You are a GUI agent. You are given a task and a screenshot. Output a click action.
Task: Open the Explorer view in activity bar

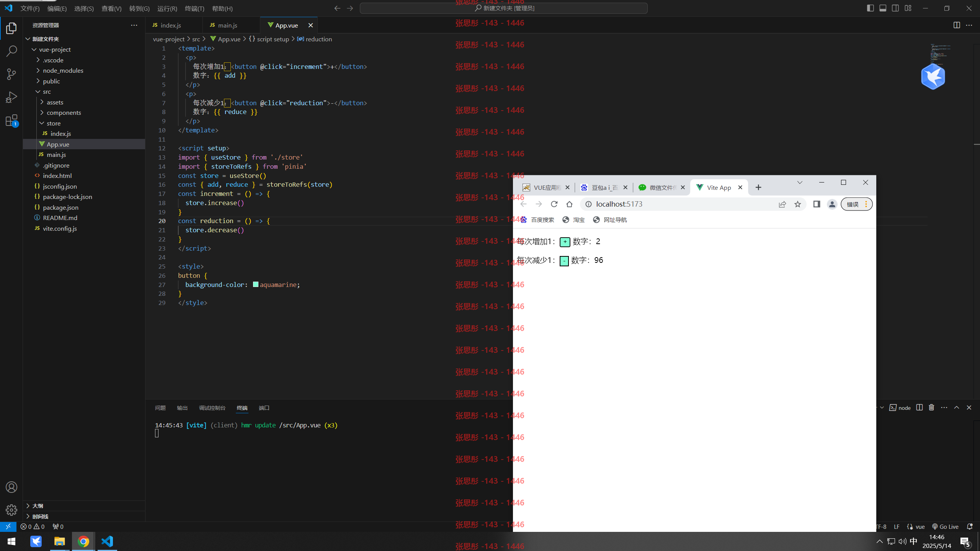(11, 28)
